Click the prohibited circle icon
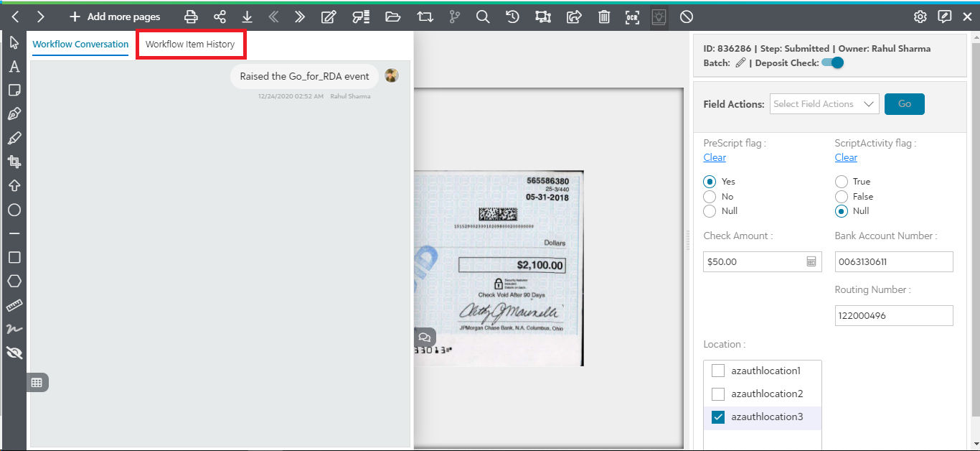 (687, 17)
